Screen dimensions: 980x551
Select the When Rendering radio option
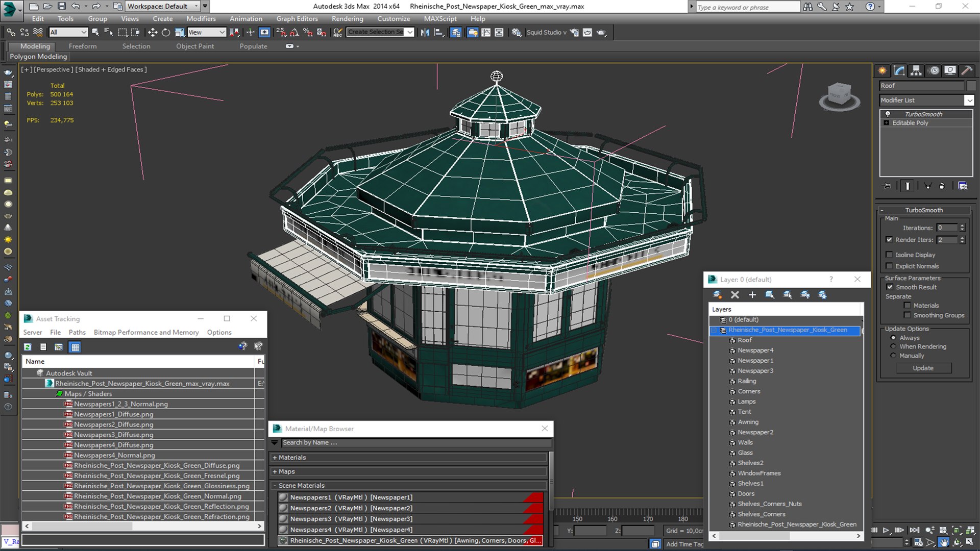coord(893,346)
